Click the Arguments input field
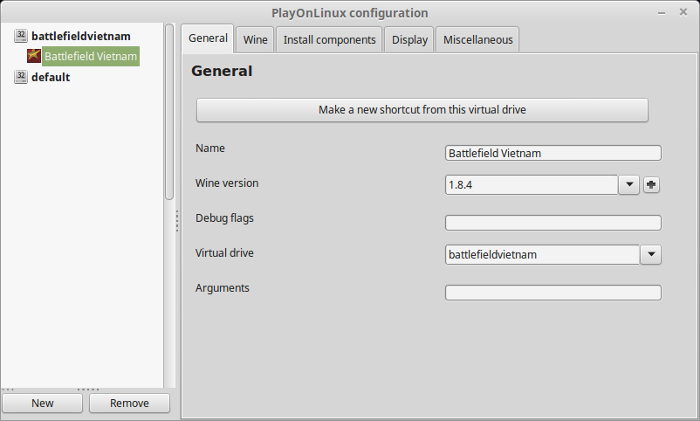The height and width of the screenshot is (421, 700). (x=553, y=293)
